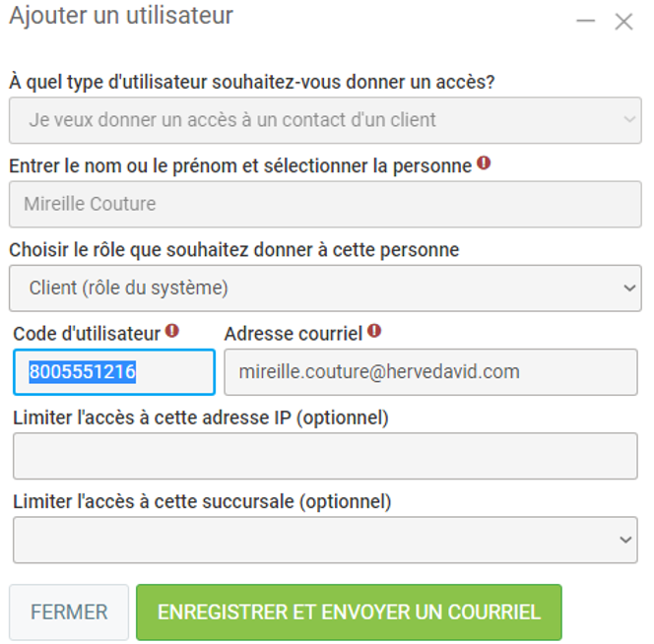
Task: Click the Limiter l'accès succursale label
Action: (x=202, y=501)
